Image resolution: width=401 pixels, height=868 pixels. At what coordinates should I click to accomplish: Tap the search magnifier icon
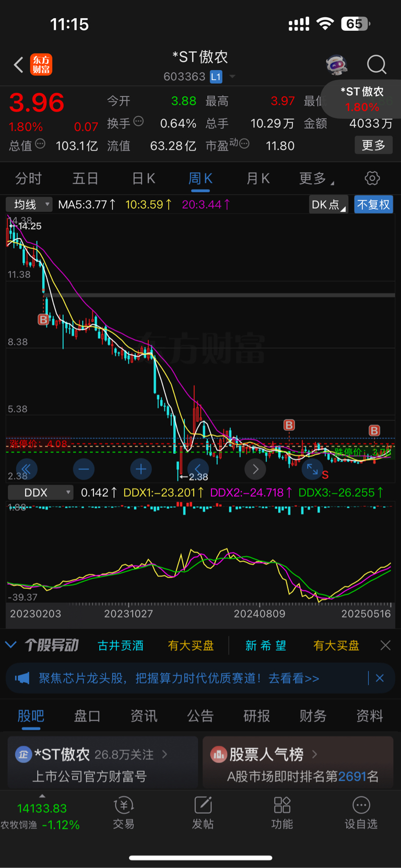(x=376, y=65)
